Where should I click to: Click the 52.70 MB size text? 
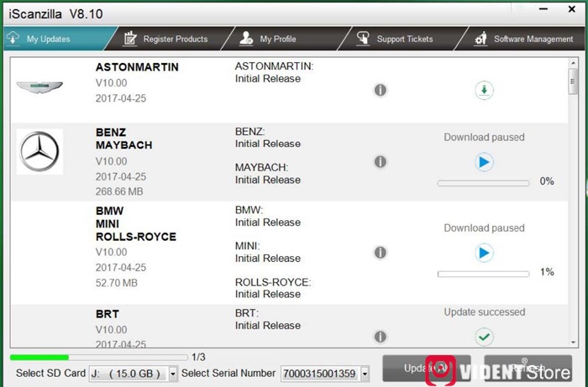116,283
